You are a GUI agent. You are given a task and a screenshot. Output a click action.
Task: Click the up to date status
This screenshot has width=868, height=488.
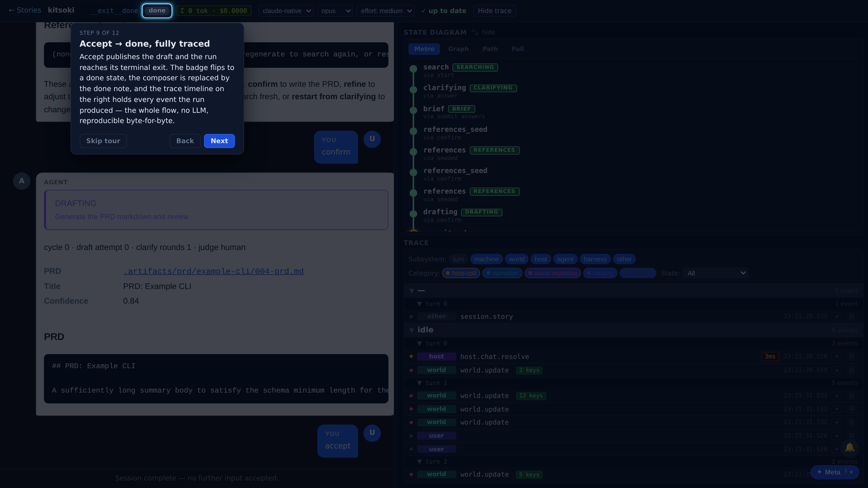443,11
